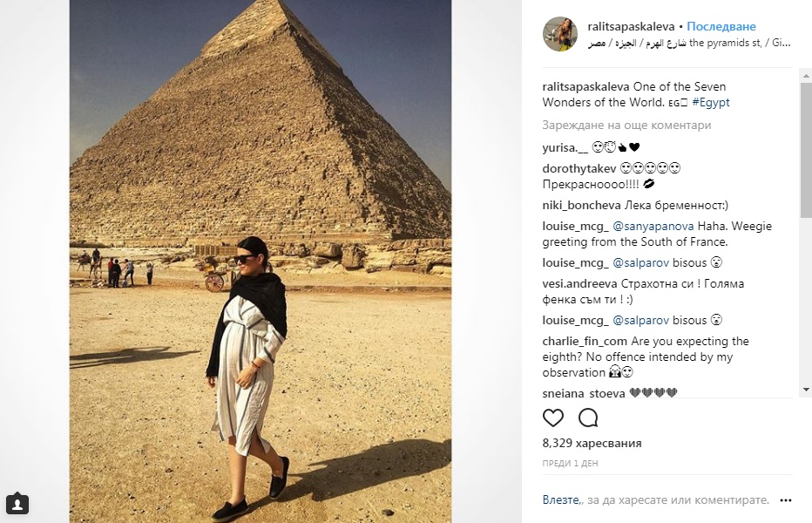Open ralitsapaskaleva profile avatar
Screen dimensions: 812x523
(560, 34)
